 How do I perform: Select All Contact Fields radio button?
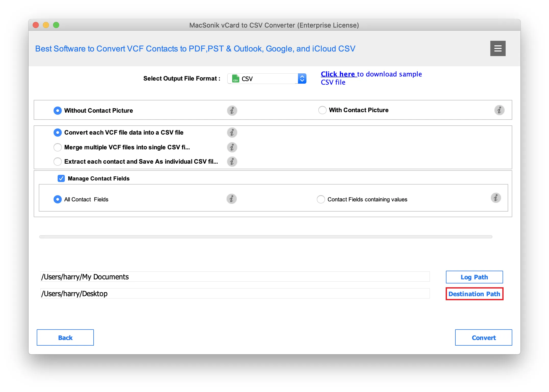(x=58, y=199)
